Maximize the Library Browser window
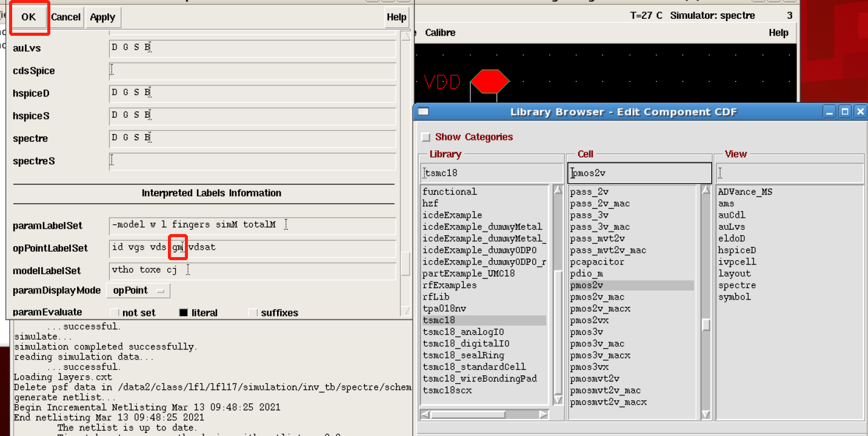 point(844,112)
